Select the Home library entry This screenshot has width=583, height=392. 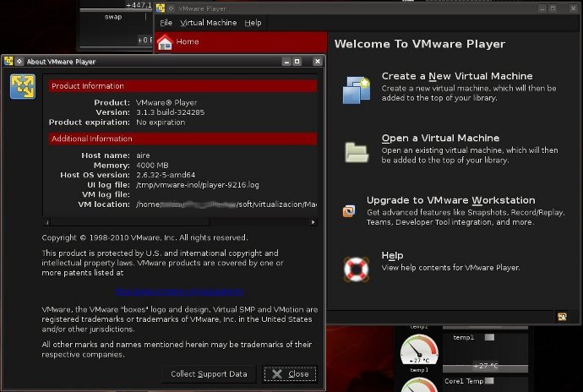pyautogui.click(x=241, y=41)
